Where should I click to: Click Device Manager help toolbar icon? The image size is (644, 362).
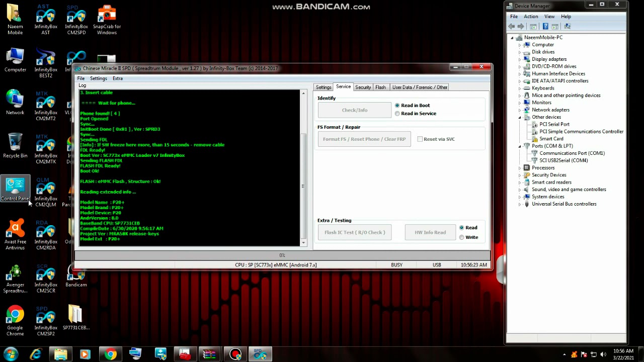[544, 26]
